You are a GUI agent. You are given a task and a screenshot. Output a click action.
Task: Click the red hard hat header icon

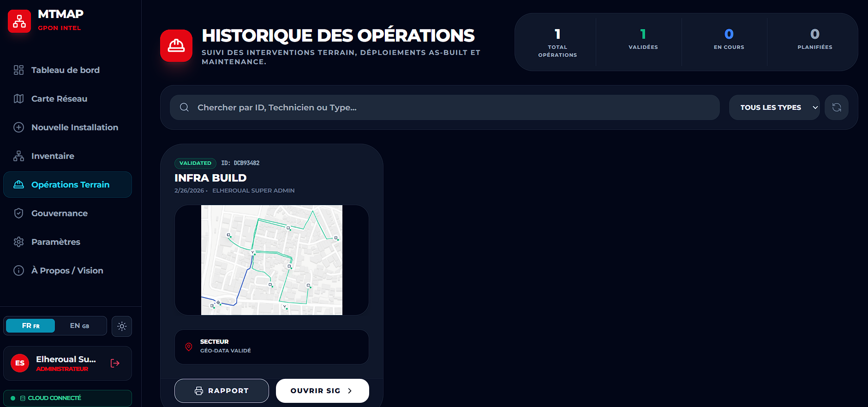click(176, 46)
